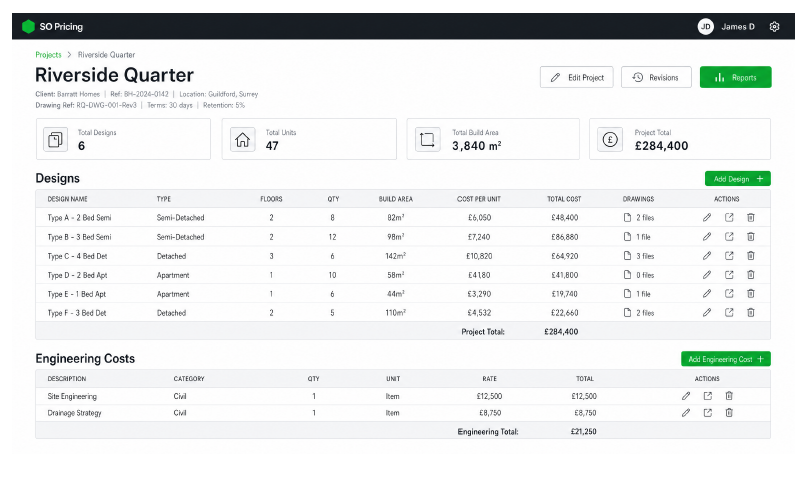The image size is (810, 493).
Task: Sort by Design Name column header
Action: coord(68,199)
